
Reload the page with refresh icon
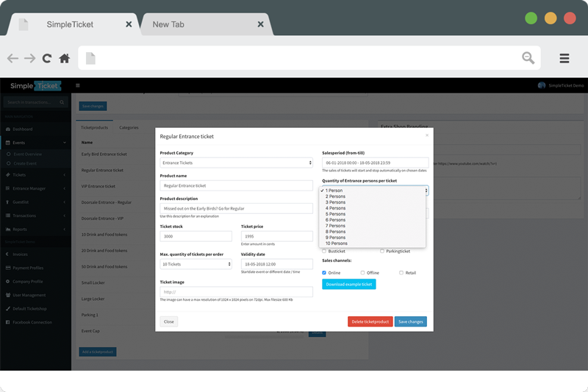point(47,58)
